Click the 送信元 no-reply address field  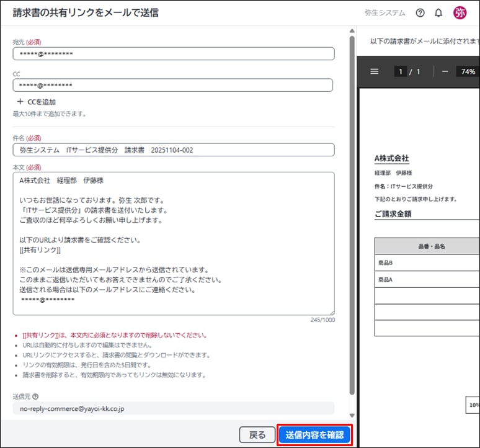point(174,409)
